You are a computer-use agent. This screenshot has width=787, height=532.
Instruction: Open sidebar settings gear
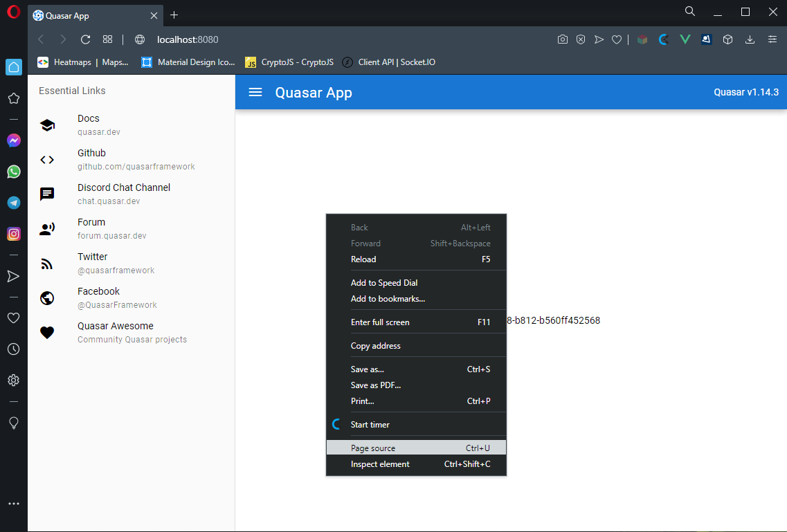pyautogui.click(x=13, y=380)
